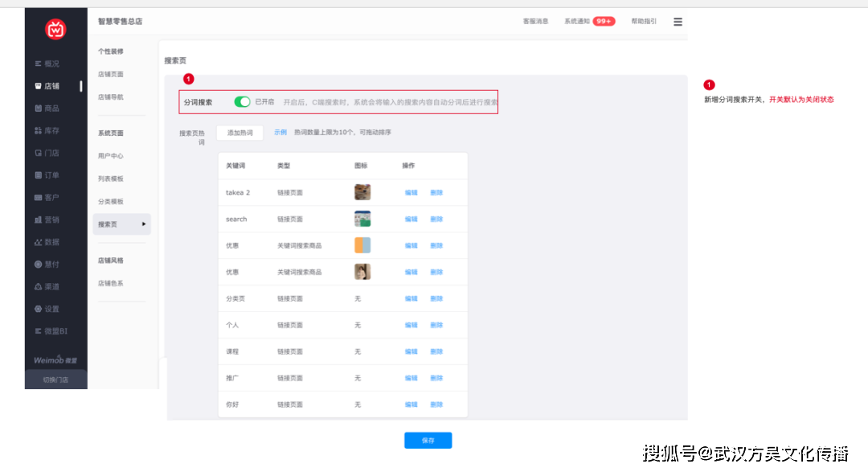Screen dimensions: 868x472
Task: Click 删除 for the search row
Action: tap(436, 219)
